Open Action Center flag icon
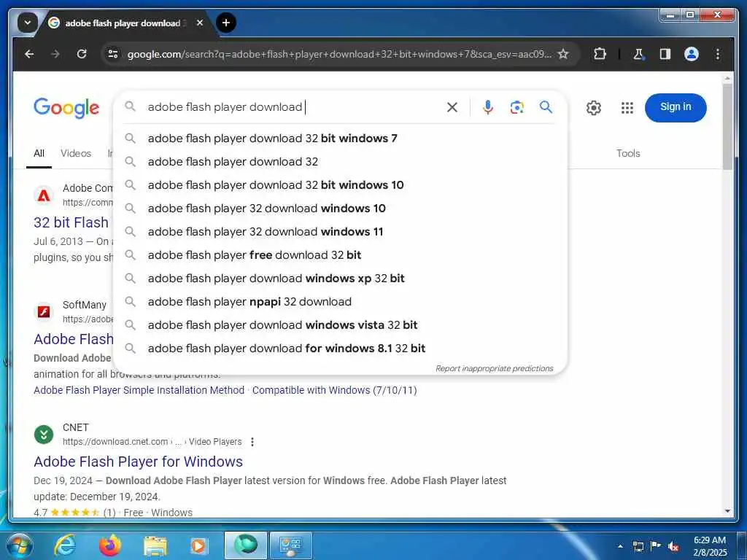The height and width of the screenshot is (560, 747). point(656,545)
